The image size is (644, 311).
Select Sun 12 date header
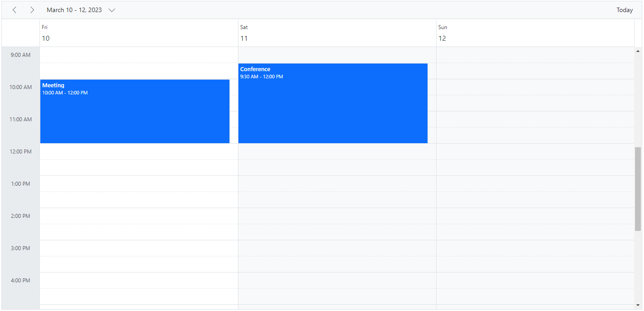535,33
